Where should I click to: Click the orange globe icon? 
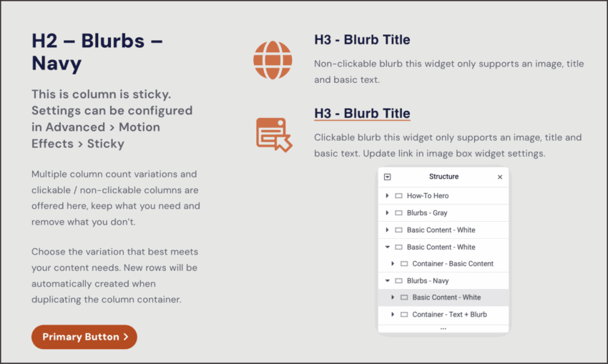click(x=273, y=60)
